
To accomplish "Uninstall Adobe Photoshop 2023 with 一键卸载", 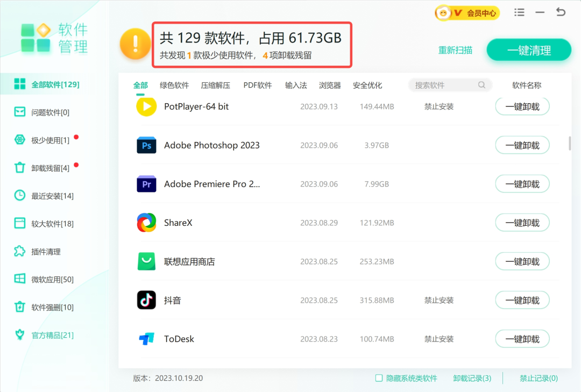I will 522,145.
